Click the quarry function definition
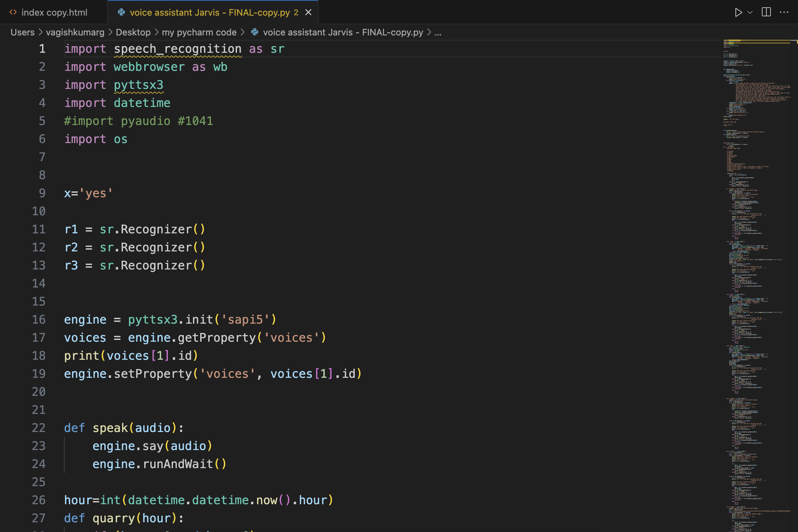This screenshot has width=798, height=532. (x=124, y=518)
